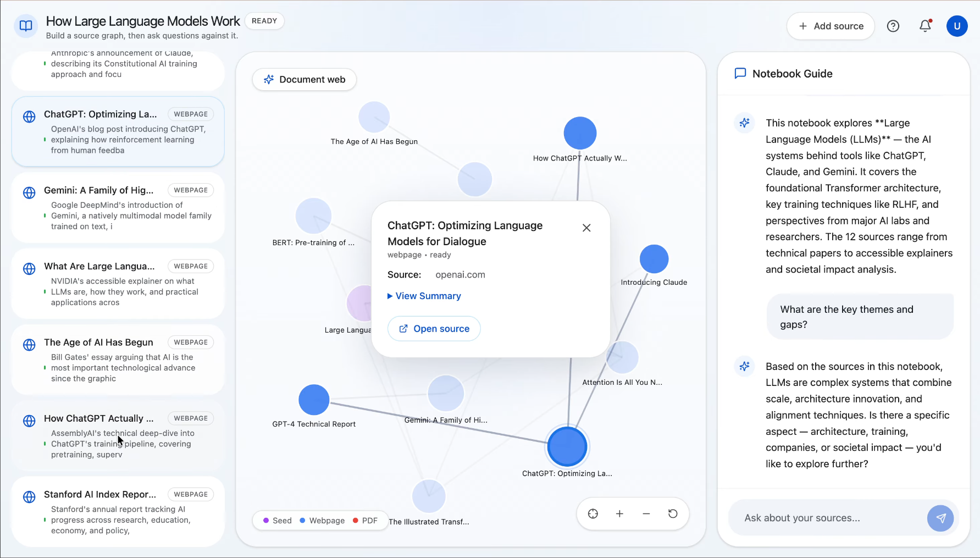Open the What Are Large Langua... source card
Image resolution: width=980 pixels, height=558 pixels.
(x=118, y=284)
